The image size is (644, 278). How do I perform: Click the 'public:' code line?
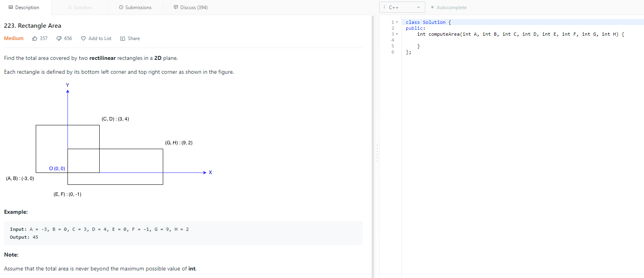415,28
